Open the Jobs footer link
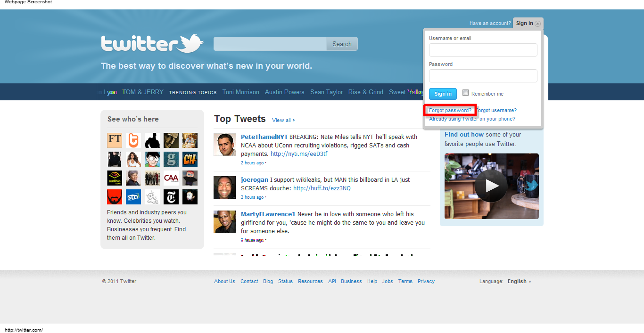Viewport: 644px width, 333px height. (x=388, y=281)
